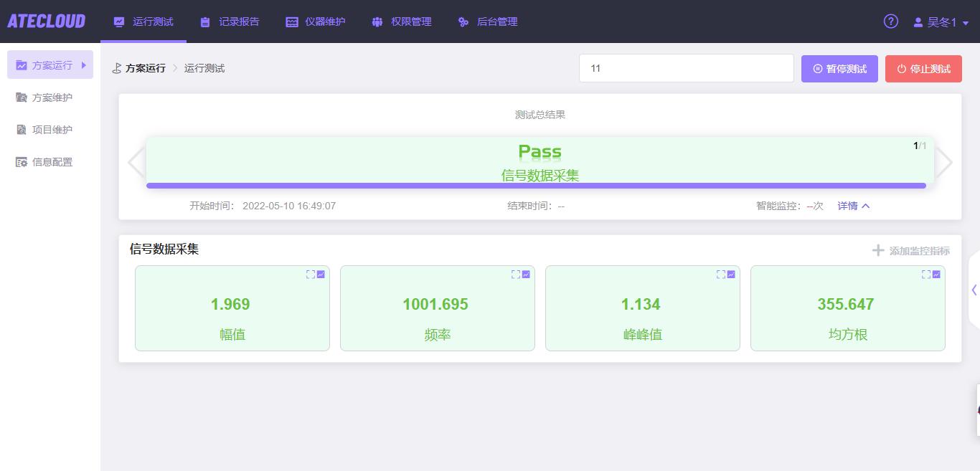Click the input field containing 11
The width and height of the screenshot is (980, 471).
click(686, 67)
